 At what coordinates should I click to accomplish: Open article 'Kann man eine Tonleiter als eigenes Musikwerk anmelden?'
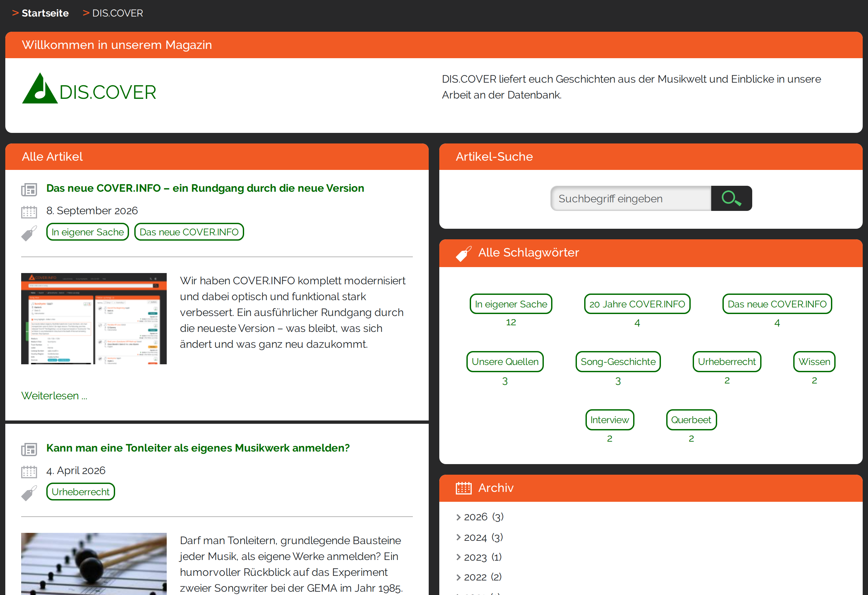tap(198, 448)
